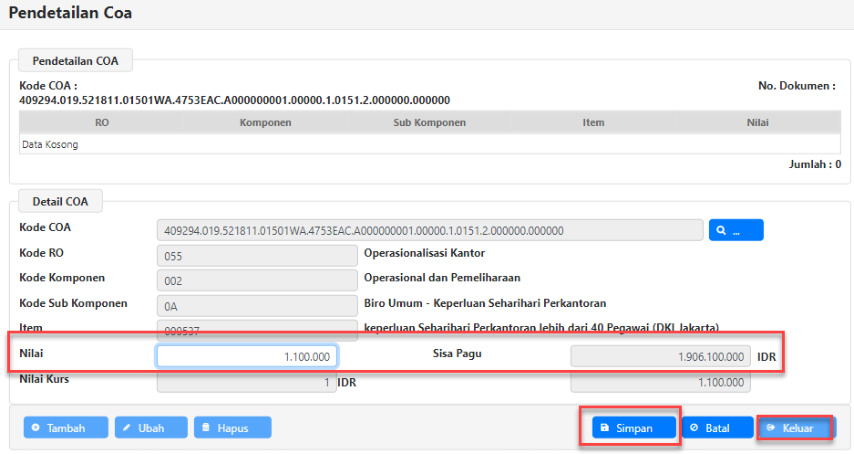Click the Nilai column header in table
Viewport: 854px width, 454px height.
click(x=757, y=122)
